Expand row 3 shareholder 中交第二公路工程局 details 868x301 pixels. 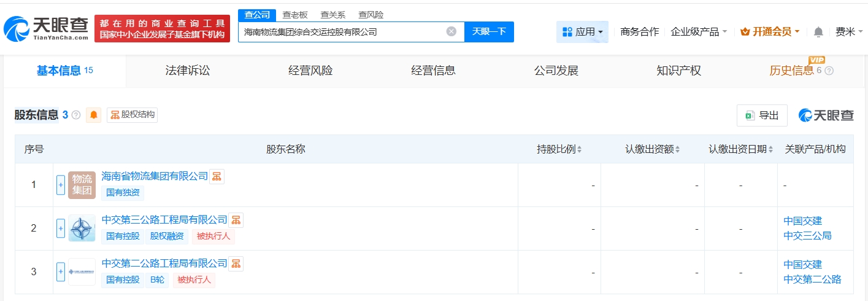coord(61,272)
